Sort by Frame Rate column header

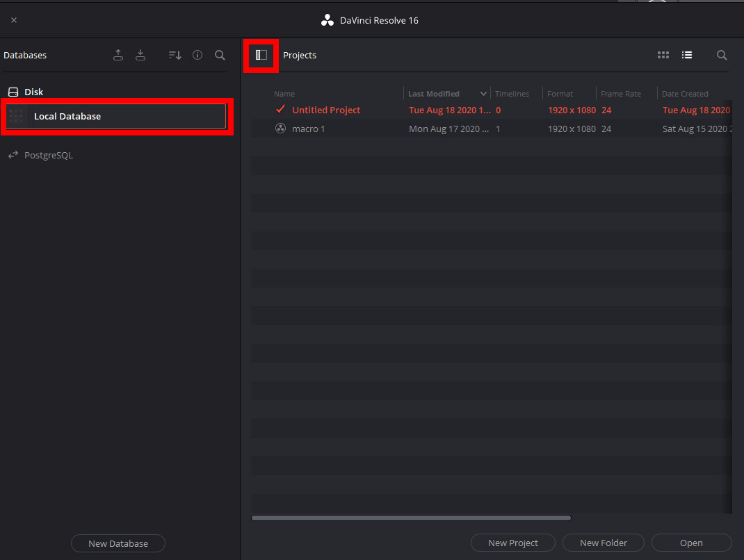coord(621,94)
